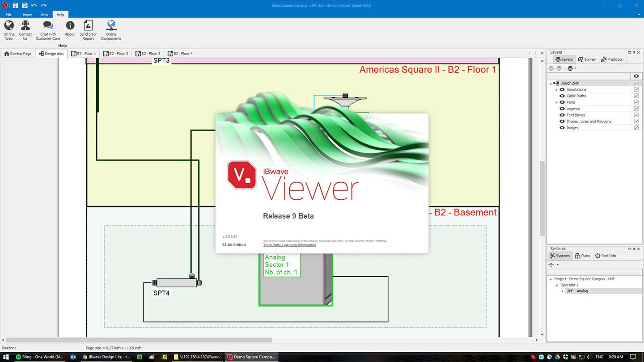Open the Prediction tab in Layers panel
Screen dimensions: 644x362
tap(612, 59)
